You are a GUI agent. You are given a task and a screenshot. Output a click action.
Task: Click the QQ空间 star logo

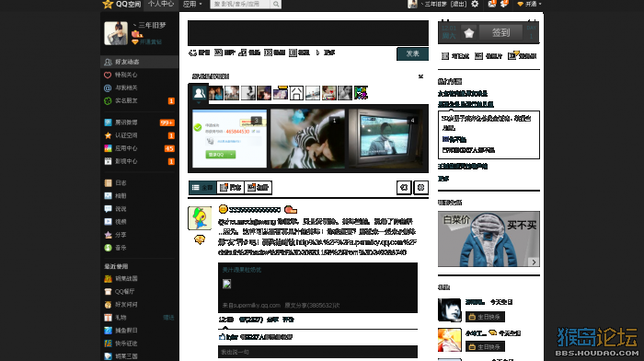(x=108, y=4)
